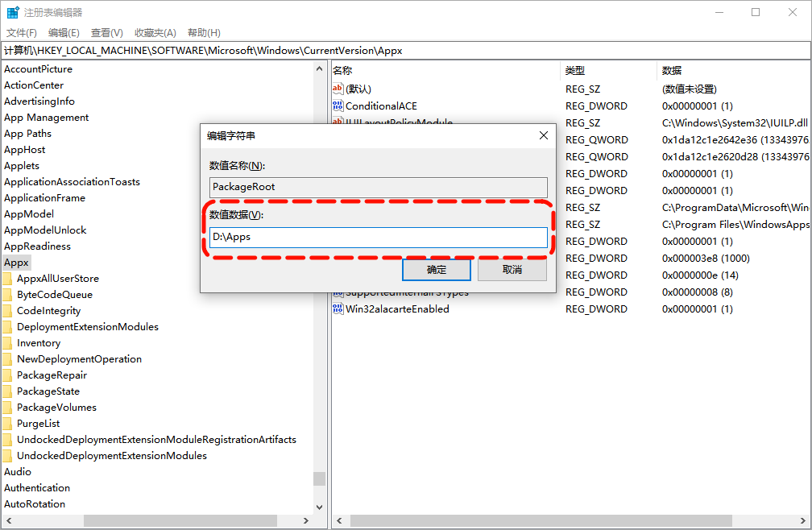Select the highlighted Appx key
The width and height of the screenshot is (812, 530).
[x=17, y=263]
